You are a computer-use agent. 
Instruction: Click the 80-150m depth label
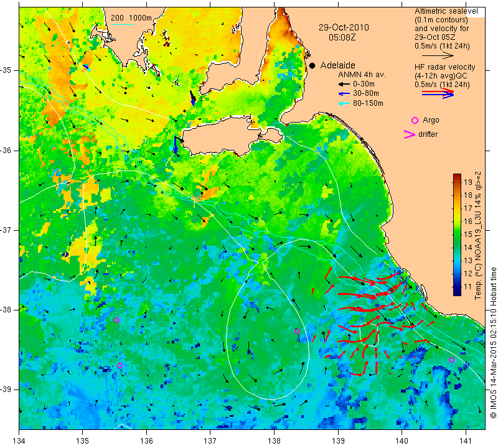tap(368, 103)
